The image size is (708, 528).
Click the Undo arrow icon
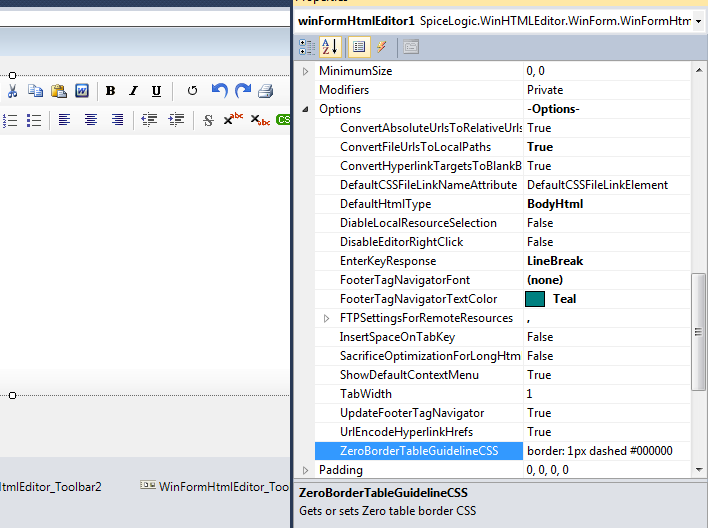pyautogui.click(x=220, y=91)
